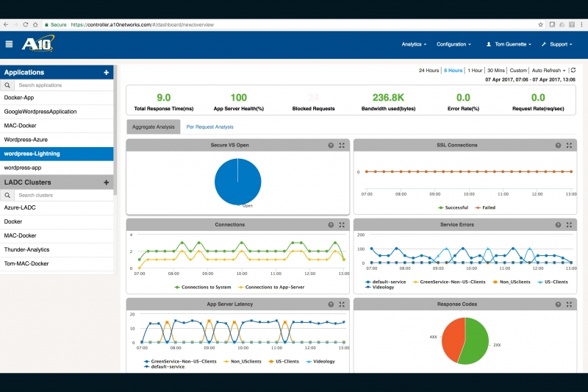Open the Auto Refresh dropdown
This screenshot has height=392, width=588.
point(548,70)
